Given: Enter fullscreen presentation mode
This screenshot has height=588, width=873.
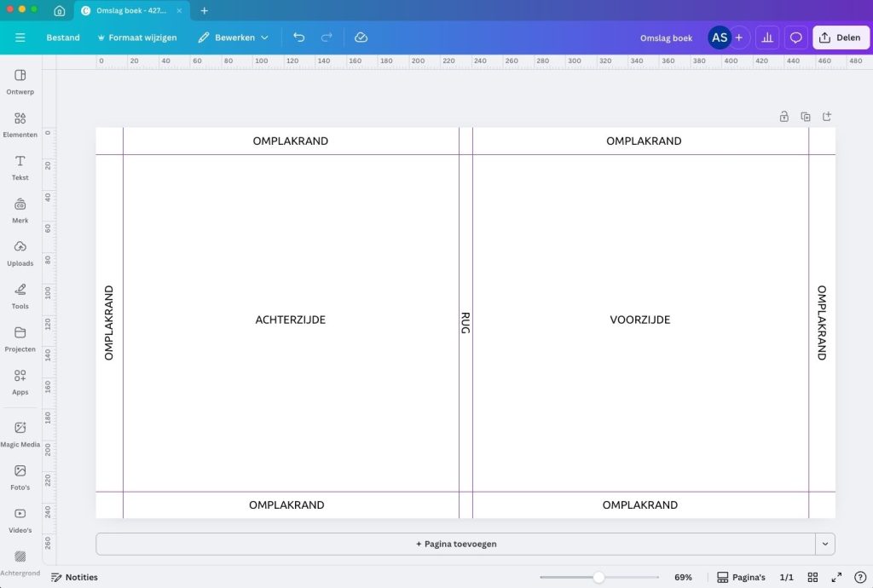Looking at the screenshot, I should [836, 577].
